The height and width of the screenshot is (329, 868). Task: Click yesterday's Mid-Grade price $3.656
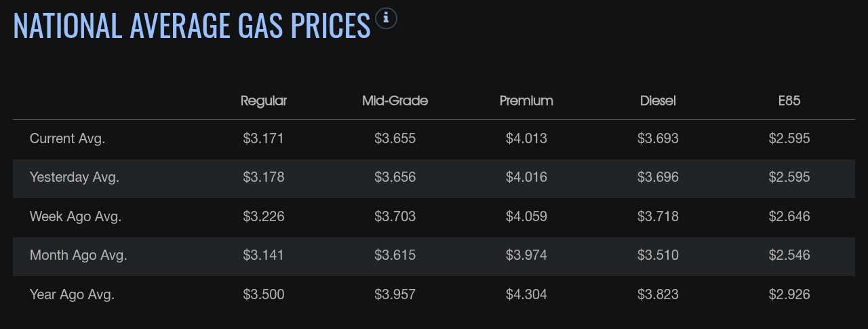pos(395,178)
